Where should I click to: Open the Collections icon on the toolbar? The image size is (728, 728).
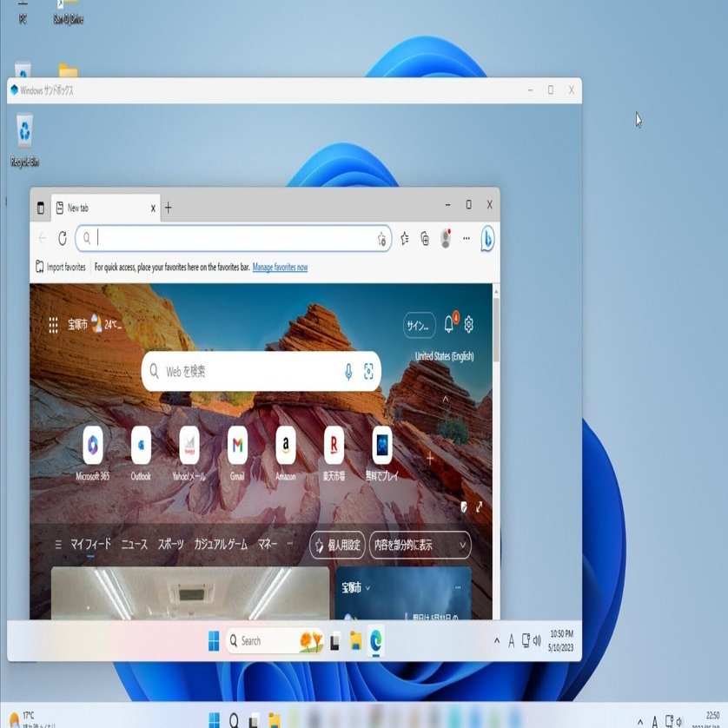423,238
